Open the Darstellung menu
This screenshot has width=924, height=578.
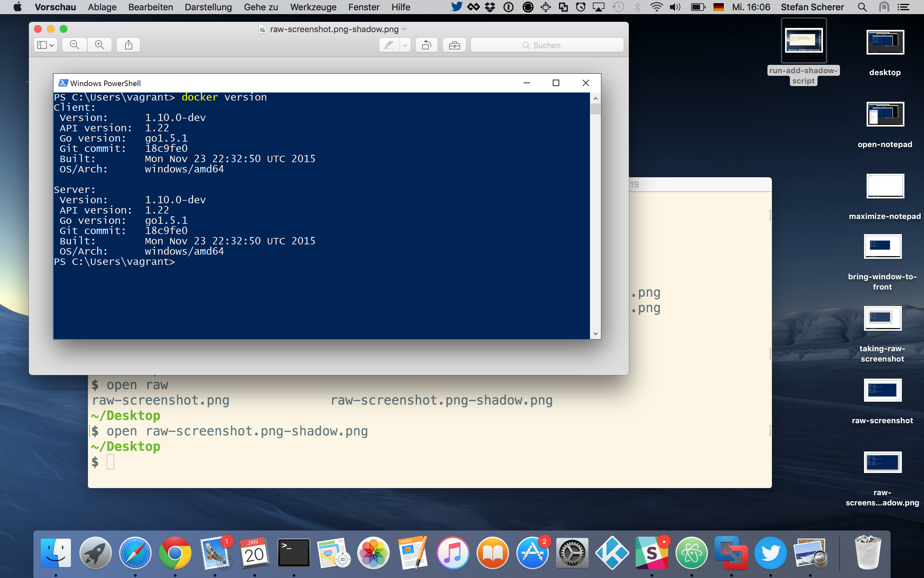208,7
